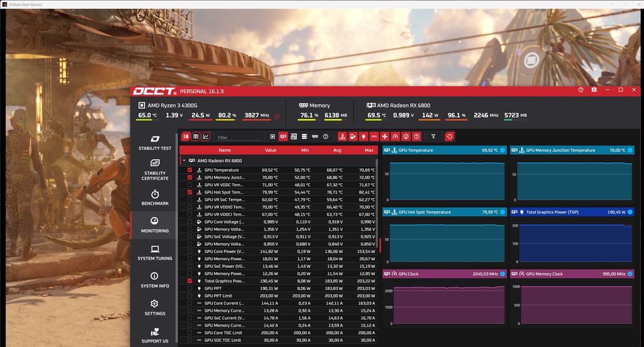The width and height of the screenshot is (644, 347).
Task: Open the Stability Test section
Action: point(155,142)
